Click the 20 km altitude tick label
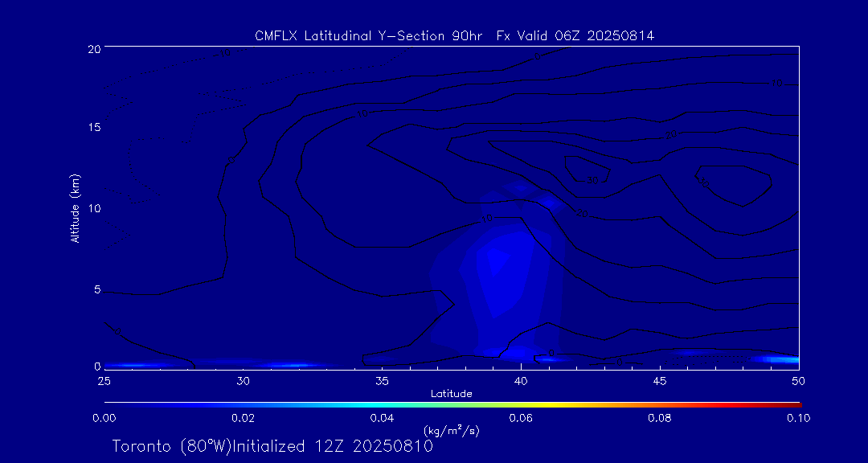 tap(93, 49)
